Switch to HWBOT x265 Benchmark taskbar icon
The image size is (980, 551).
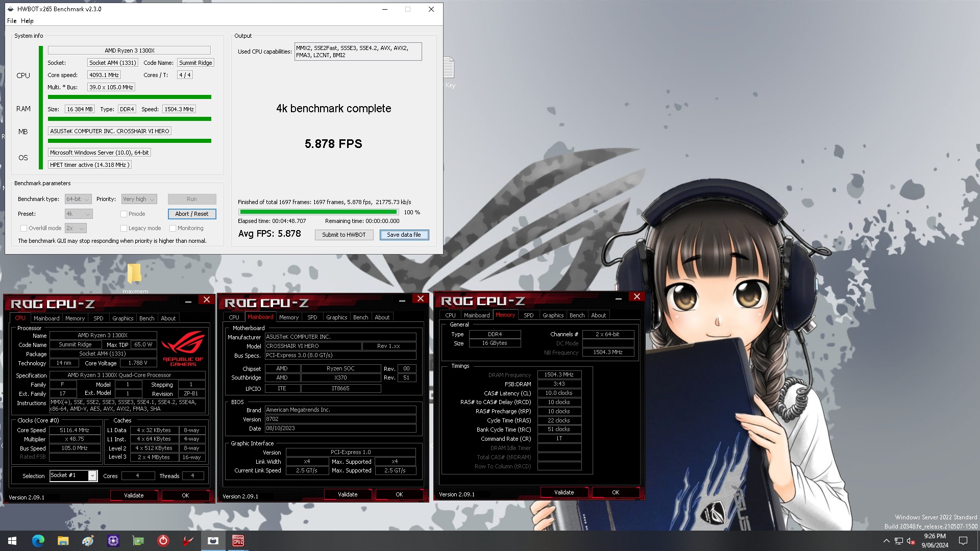213,541
